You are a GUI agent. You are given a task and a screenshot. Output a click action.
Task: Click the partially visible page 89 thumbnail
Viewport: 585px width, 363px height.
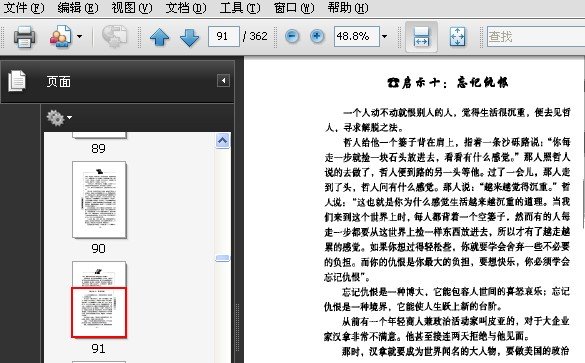tap(99, 135)
